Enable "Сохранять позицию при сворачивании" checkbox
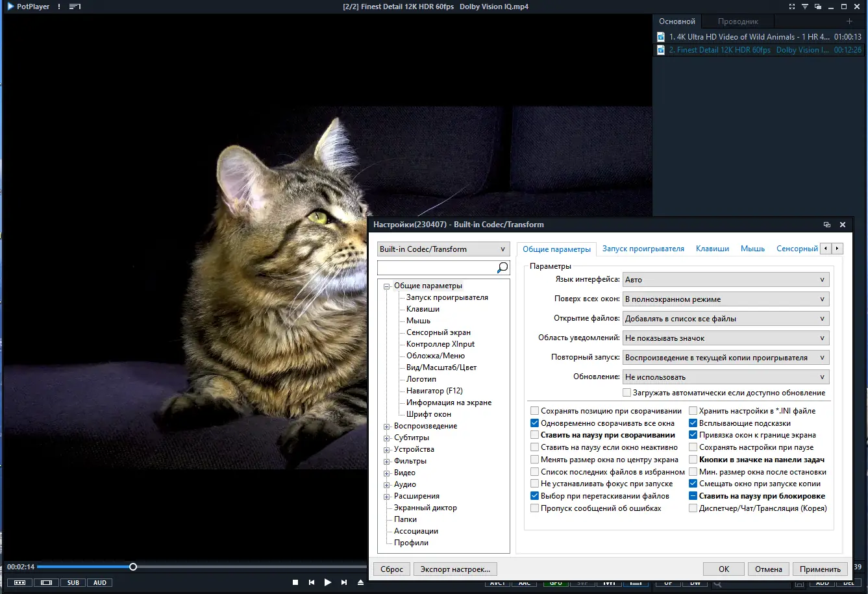This screenshot has height=594, width=868. pyautogui.click(x=535, y=411)
